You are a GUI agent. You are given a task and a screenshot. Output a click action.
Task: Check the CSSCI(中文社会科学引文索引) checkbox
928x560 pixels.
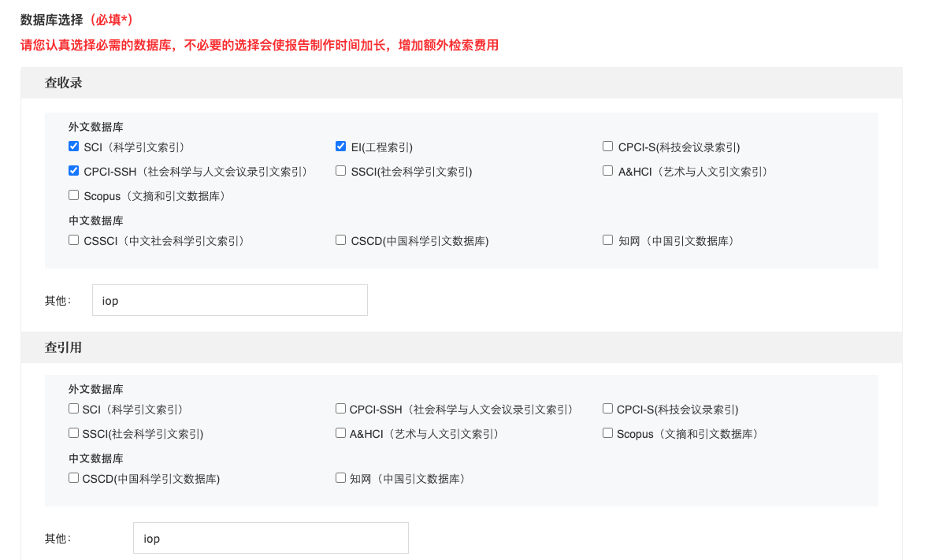pyautogui.click(x=73, y=239)
